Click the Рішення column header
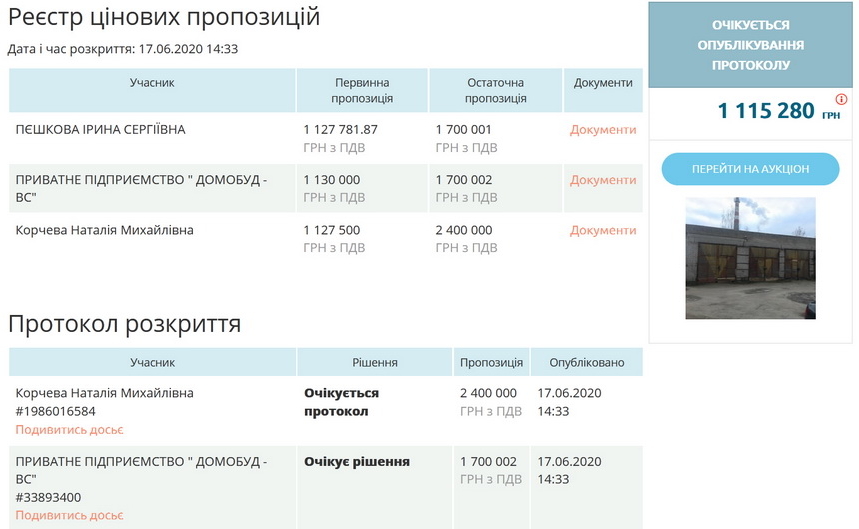859x529 pixels. 375,363
